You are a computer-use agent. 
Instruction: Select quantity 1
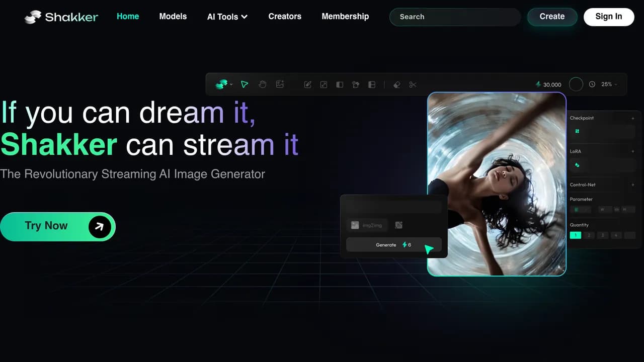click(x=576, y=235)
